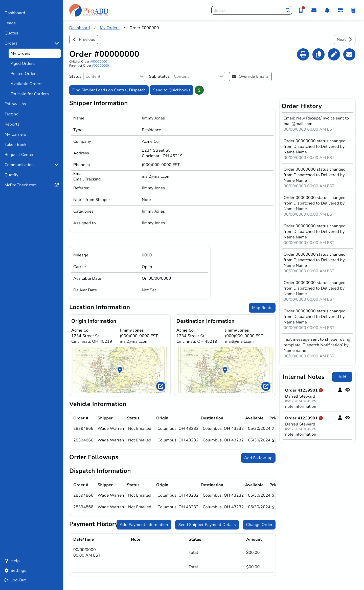Open the mobile device notifications icon
This screenshot has width=364, height=590.
pos(301,10)
